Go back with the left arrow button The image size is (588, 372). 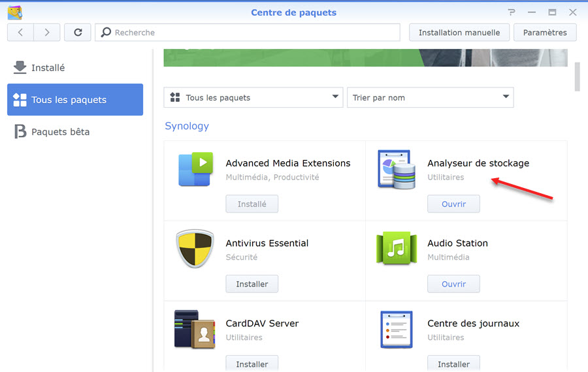tap(21, 33)
